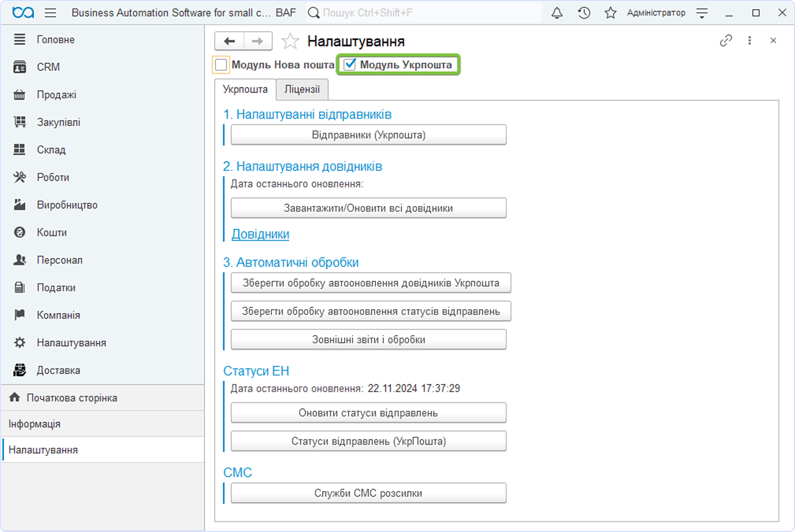
Task: Click the CRM sidebar label
Action: 48,67
